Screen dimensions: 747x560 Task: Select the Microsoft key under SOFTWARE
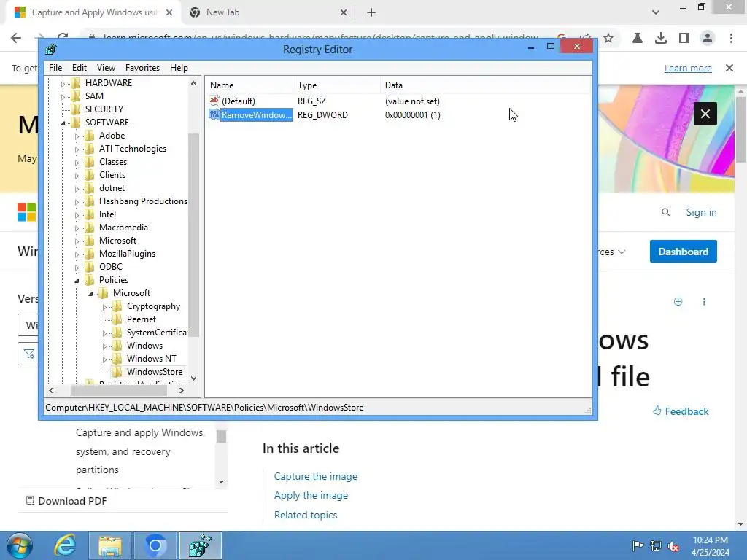pos(117,241)
